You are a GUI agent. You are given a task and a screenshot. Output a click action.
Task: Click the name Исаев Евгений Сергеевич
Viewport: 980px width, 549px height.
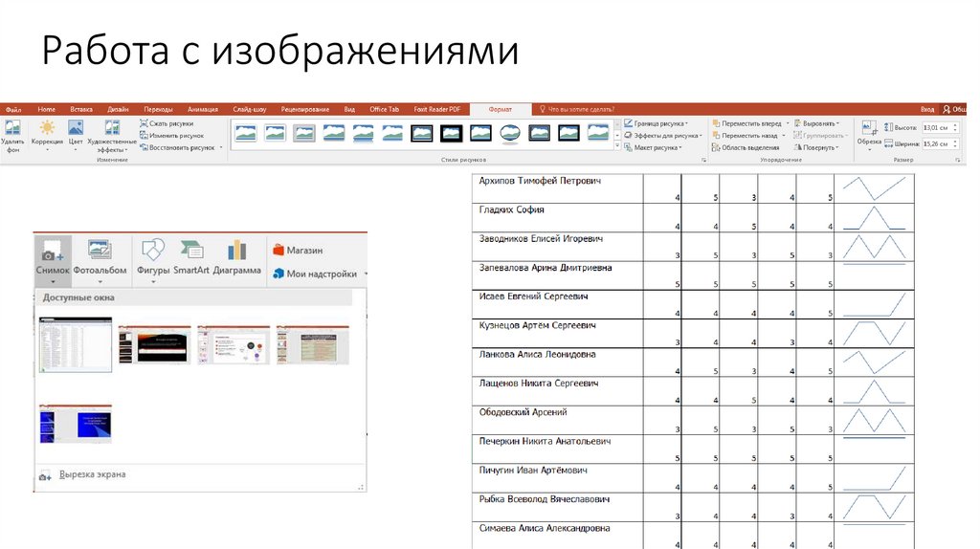[533, 296]
